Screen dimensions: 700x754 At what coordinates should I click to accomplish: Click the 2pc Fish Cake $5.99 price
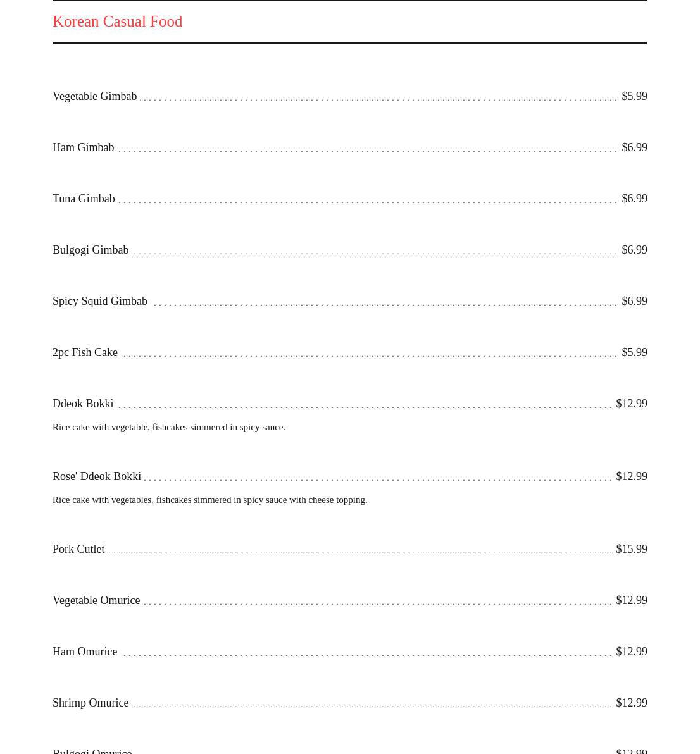634,352
